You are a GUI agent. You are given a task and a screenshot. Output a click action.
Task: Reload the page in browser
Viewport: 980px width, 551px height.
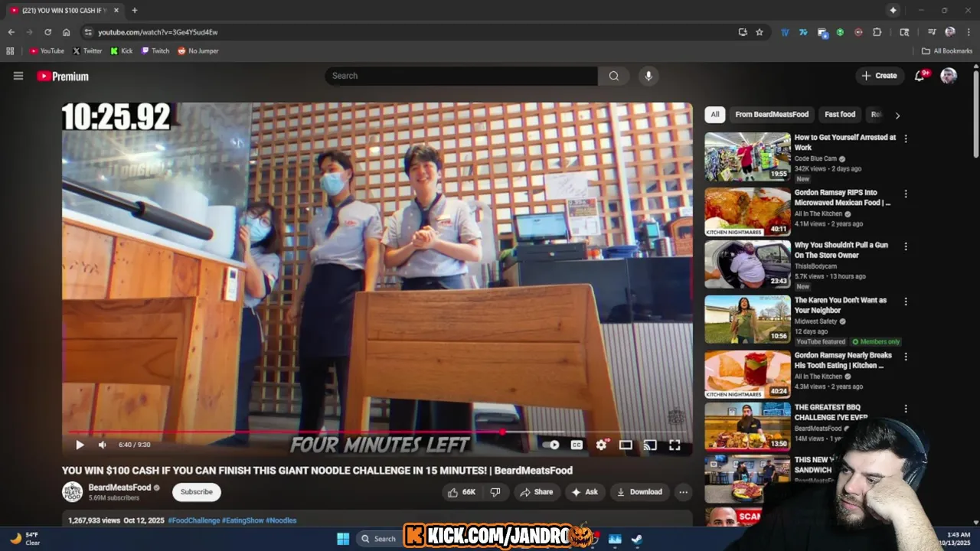pos(47,32)
